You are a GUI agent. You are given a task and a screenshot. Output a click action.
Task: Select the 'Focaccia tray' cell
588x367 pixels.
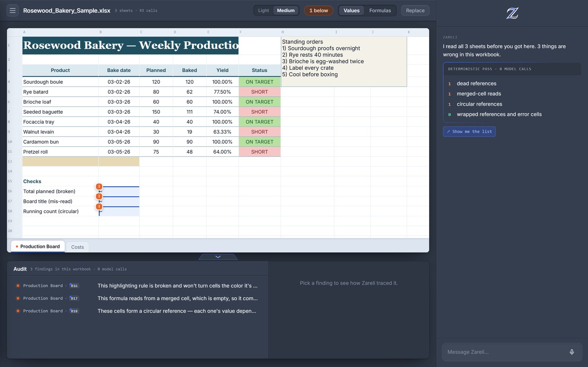pyautogui.click(x=60, y=122)
